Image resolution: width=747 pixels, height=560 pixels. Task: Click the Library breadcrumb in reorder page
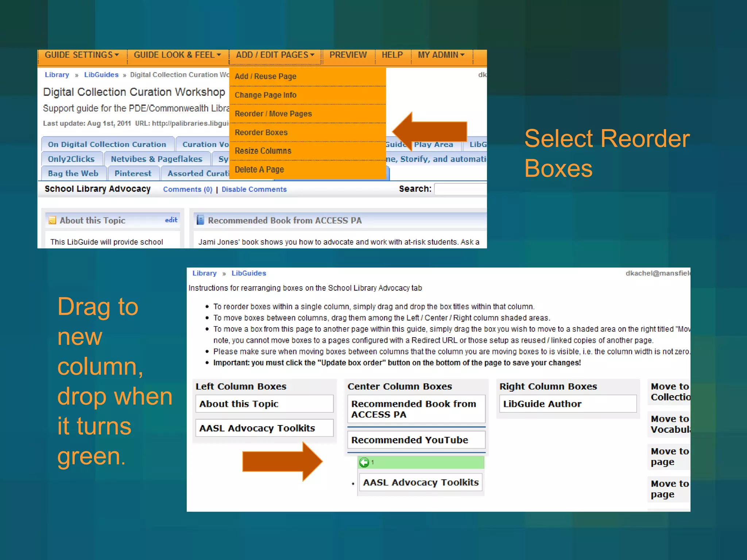[205, 273]
